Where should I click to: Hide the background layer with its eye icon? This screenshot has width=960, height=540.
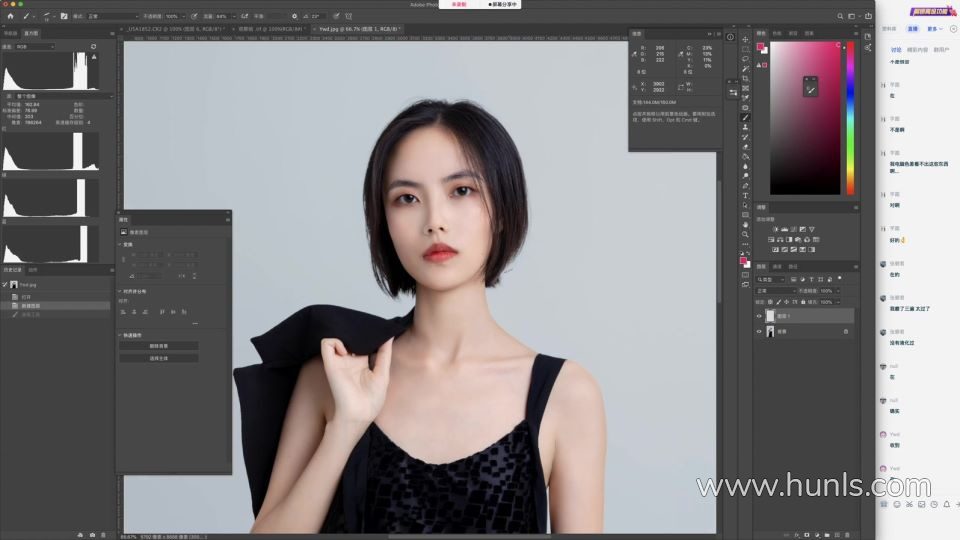pyautogui.click(x=759, y=331)
